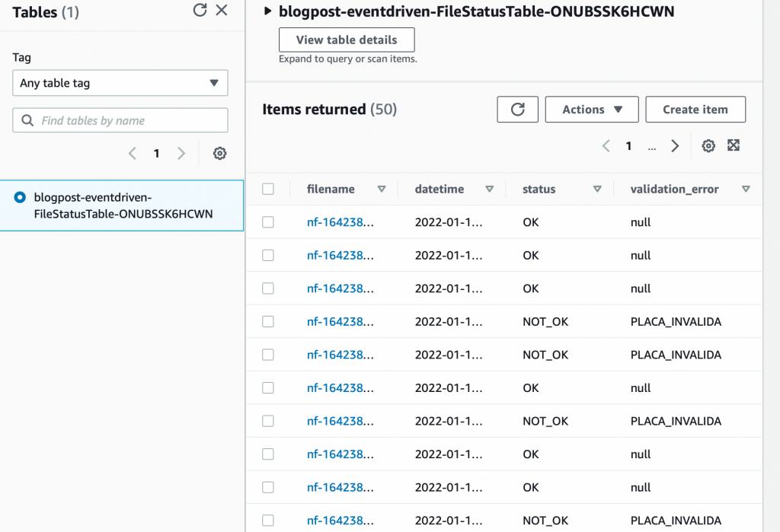Select the FileStatusTable radio button
Image resolution: width=780 pixels, height=532 pixels.
(x=20, y=198)
